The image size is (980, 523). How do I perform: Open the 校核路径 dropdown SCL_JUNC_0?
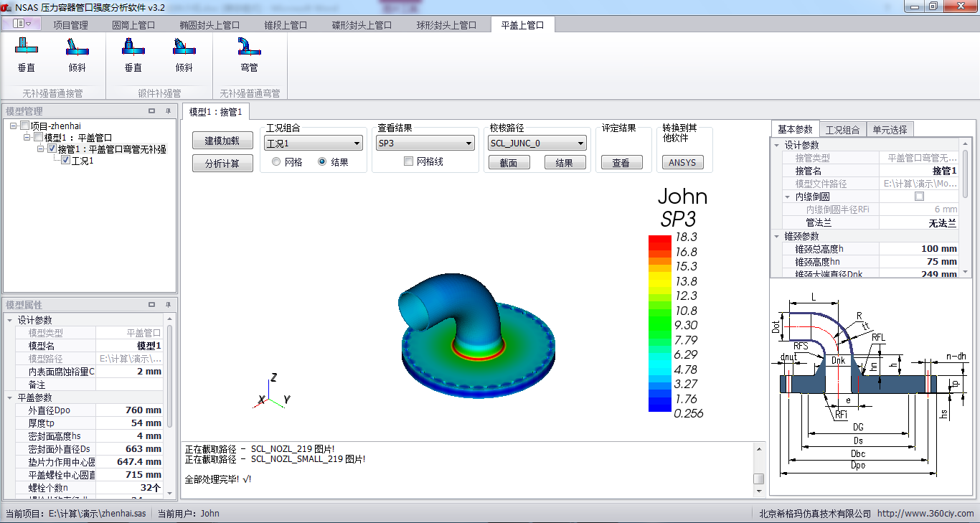tap(537, 143)
